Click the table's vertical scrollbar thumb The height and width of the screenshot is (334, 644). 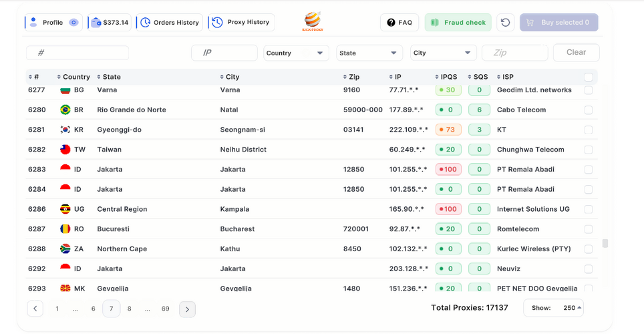pyautogui.click(x=605, y=243)
